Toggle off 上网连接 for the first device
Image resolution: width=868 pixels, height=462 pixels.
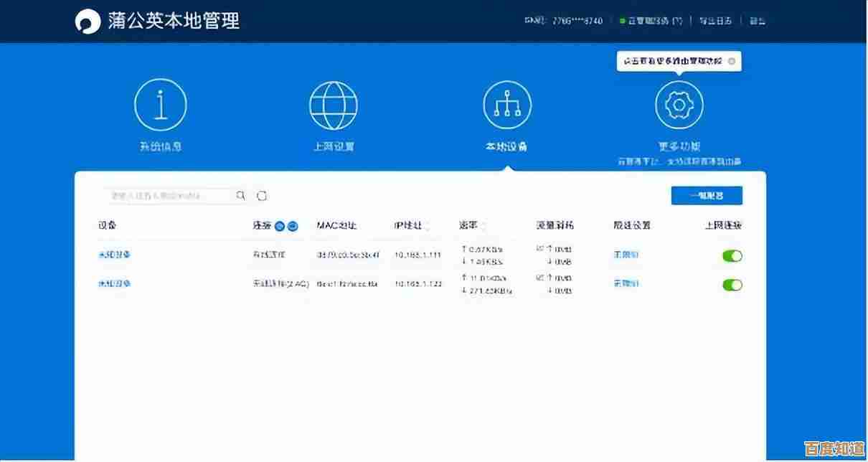click(x=732, y=255)
